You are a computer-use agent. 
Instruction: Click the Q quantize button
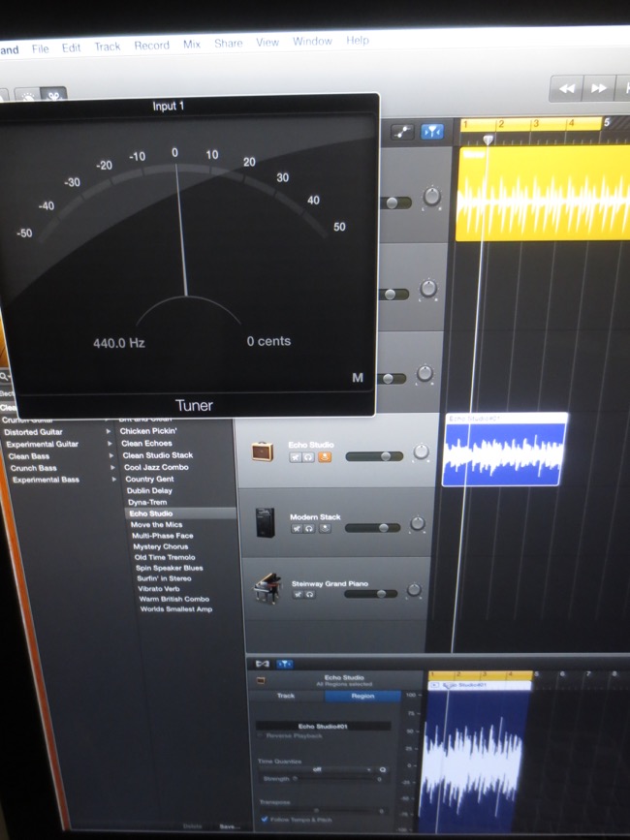[383, 770]
